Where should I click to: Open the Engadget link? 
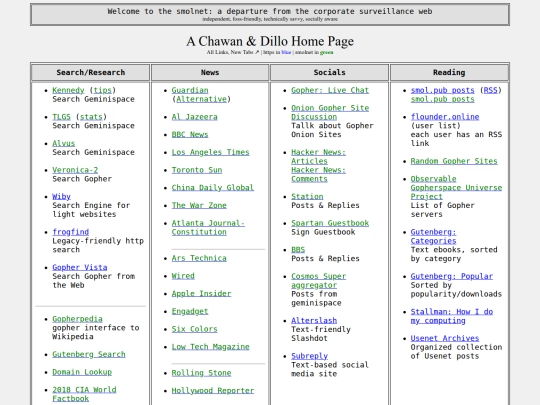coord(190,311)
